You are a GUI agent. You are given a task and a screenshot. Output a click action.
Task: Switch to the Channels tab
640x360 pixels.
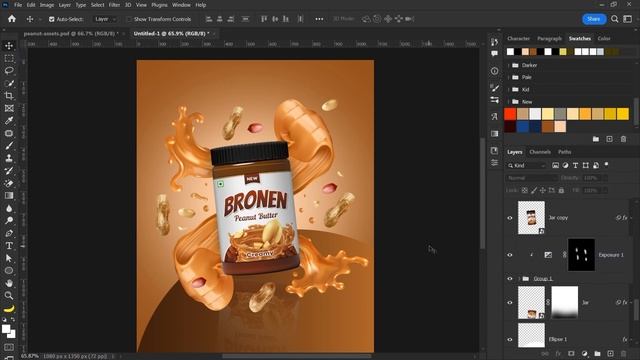540,152
